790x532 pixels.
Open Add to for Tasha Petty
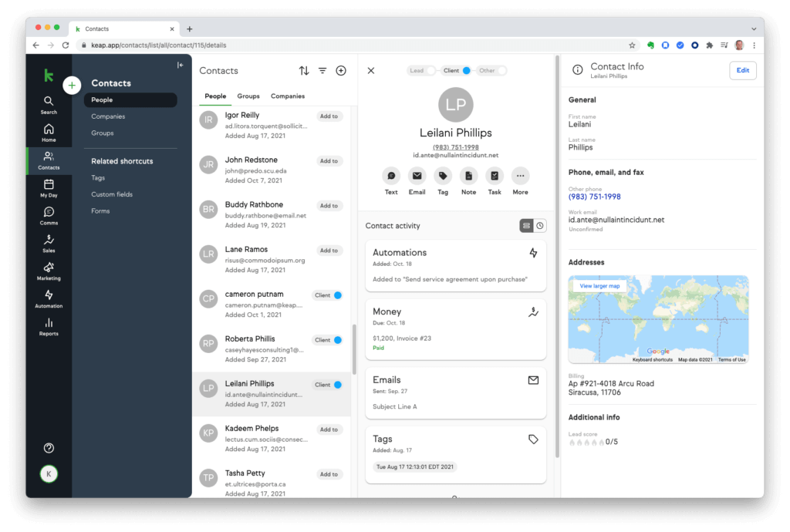[329, 475]
